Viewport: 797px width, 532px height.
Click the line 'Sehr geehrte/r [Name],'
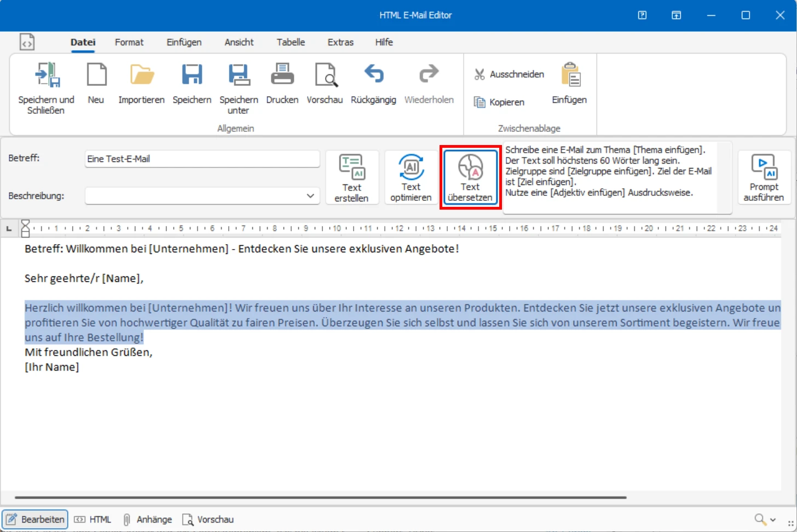coord(84,278)
